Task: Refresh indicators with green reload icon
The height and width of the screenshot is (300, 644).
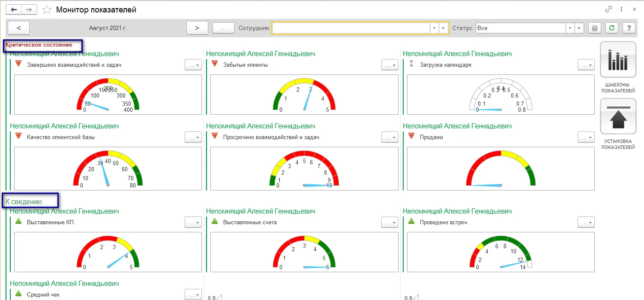Action: coord(611,28)
